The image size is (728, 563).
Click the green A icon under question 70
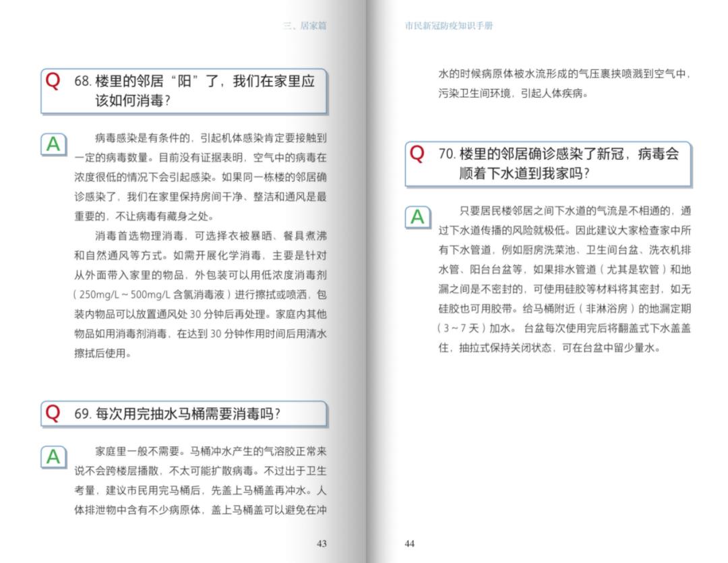[x=417, y=217]
